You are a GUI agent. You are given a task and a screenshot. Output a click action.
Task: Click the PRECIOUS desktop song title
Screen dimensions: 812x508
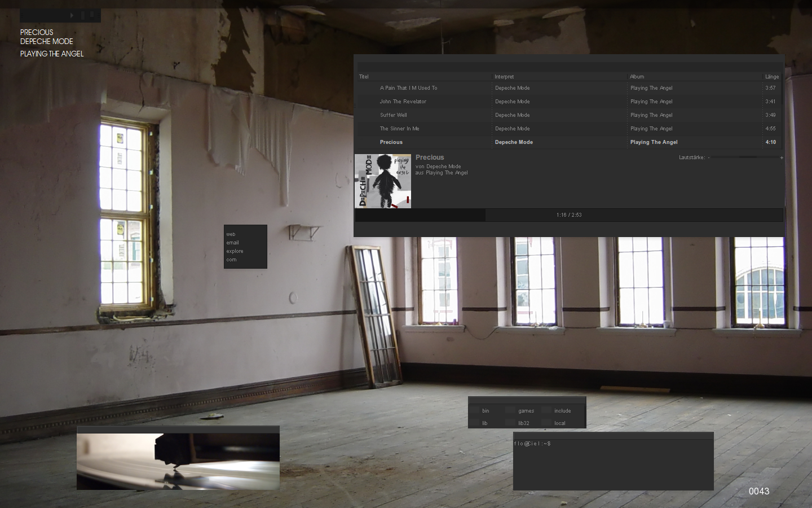pyautogui.click(x=37, y=33)
